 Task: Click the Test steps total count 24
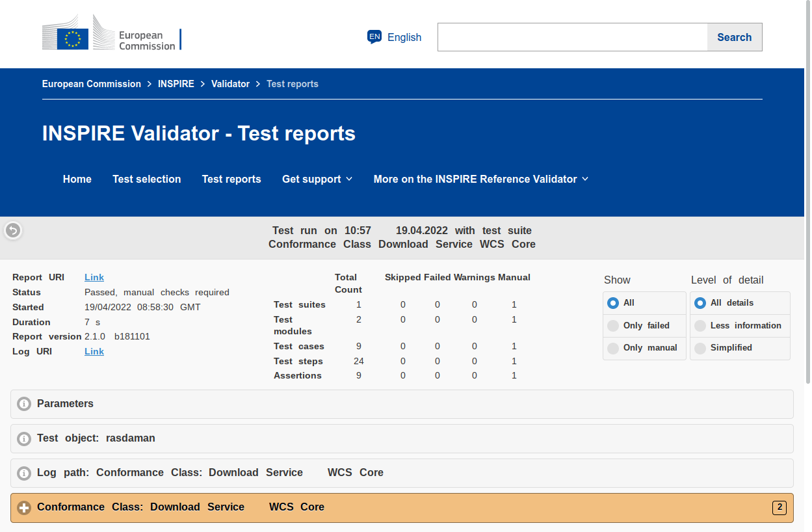pos(358,361)
